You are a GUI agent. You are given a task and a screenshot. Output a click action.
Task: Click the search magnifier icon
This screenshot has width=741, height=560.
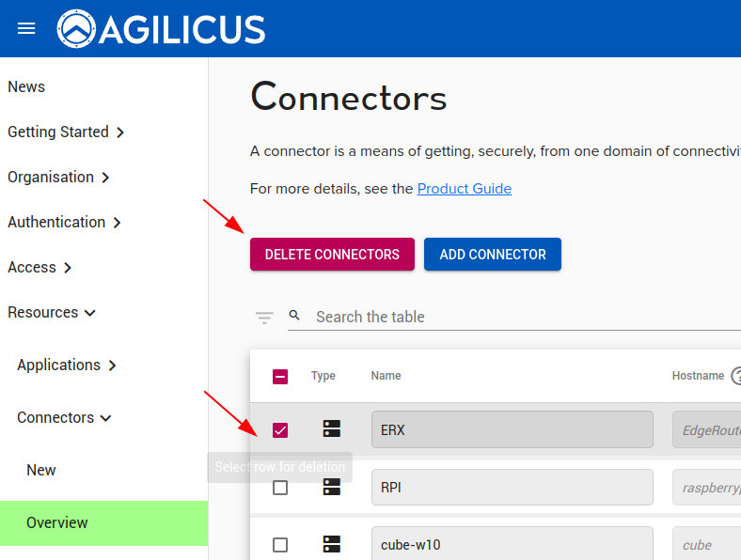(294, 315)
